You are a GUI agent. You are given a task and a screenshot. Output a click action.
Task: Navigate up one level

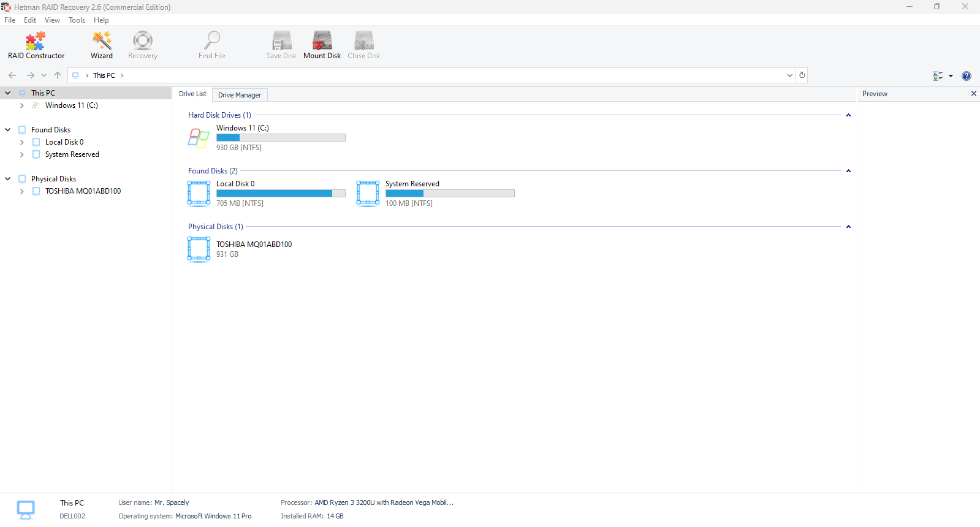(x=58, y=75)
